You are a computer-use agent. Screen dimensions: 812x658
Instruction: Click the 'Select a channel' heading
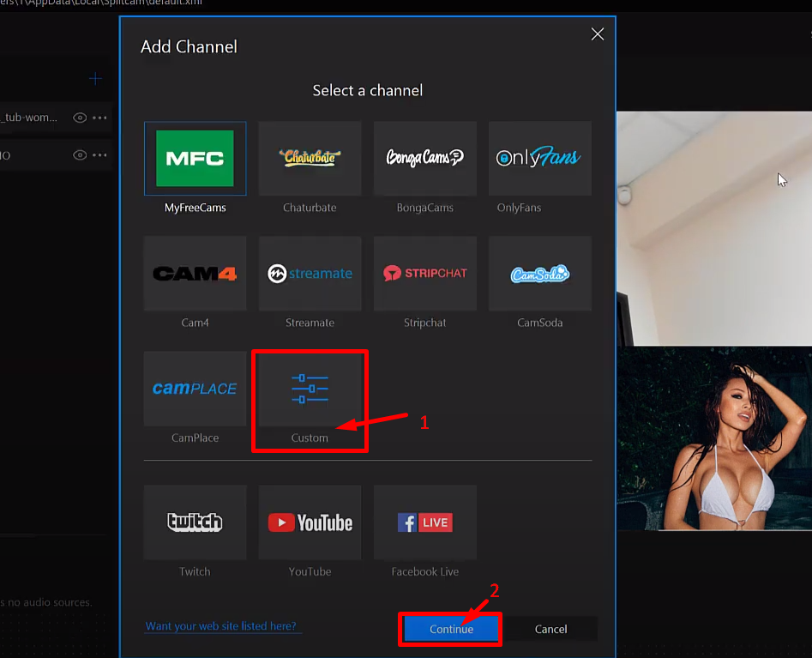point(368,90)
